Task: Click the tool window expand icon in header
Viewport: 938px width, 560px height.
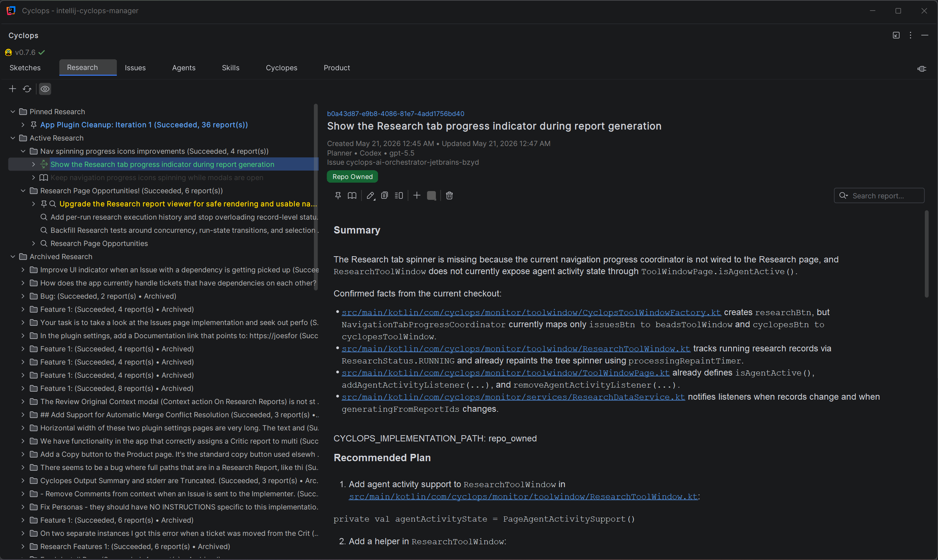Action: click(896, 35)
